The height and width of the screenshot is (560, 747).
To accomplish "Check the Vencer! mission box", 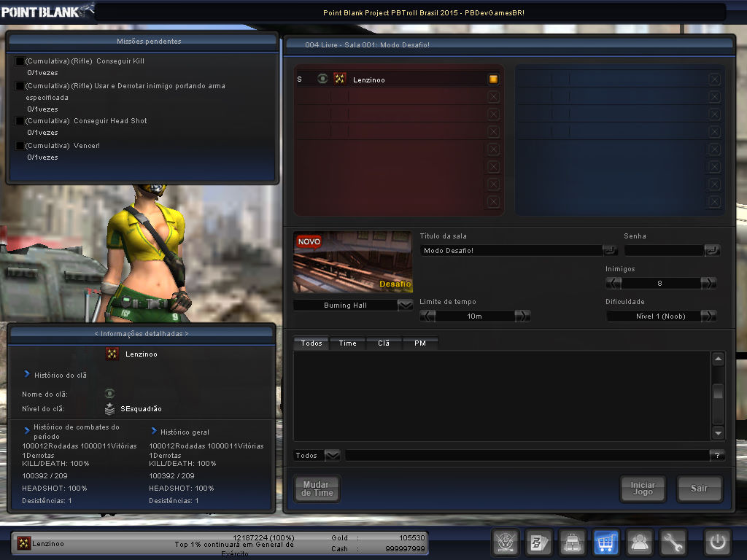I will pyautogui.click(x=20, y=146).
